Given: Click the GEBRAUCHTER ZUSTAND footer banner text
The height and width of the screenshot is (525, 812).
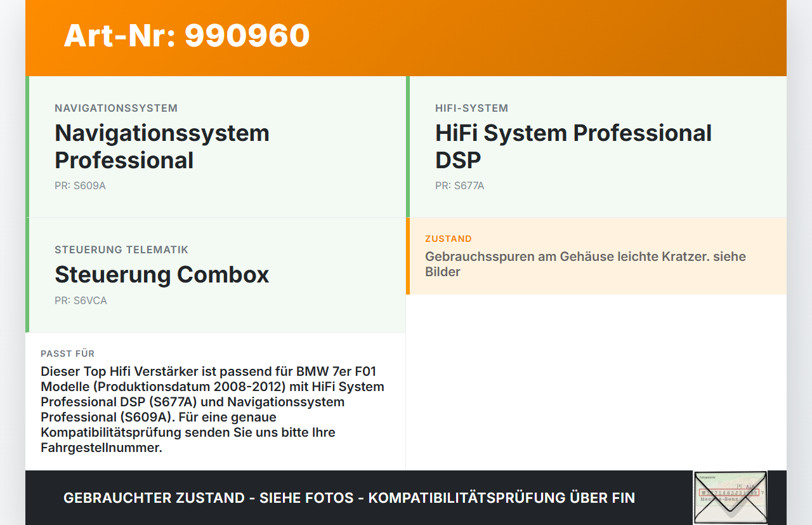Looking at the screenshot, I should 349,498.
